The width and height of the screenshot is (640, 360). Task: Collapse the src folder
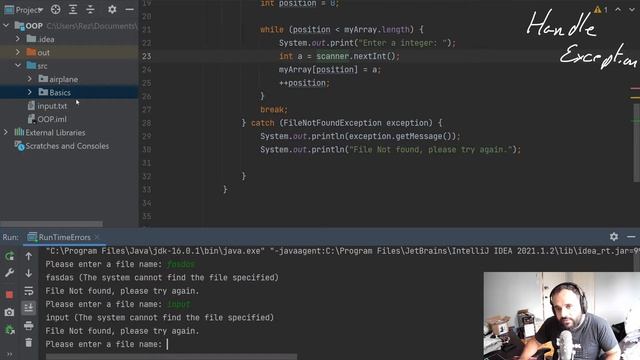pos(18,65)
